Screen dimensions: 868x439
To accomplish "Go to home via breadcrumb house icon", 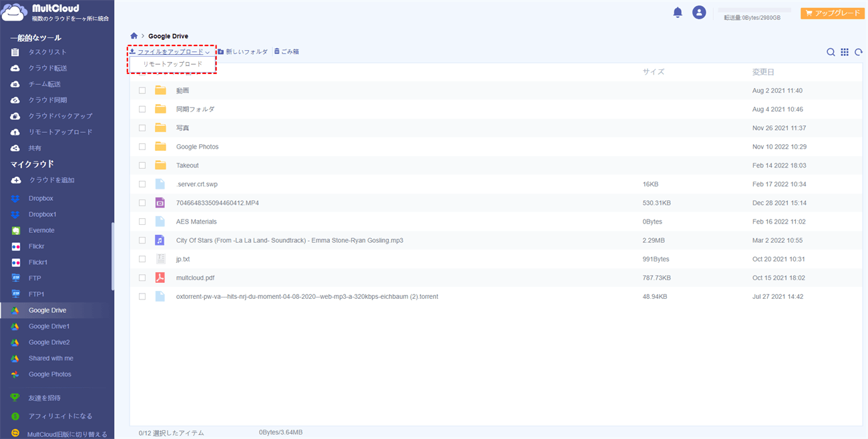I will [134, 36].
